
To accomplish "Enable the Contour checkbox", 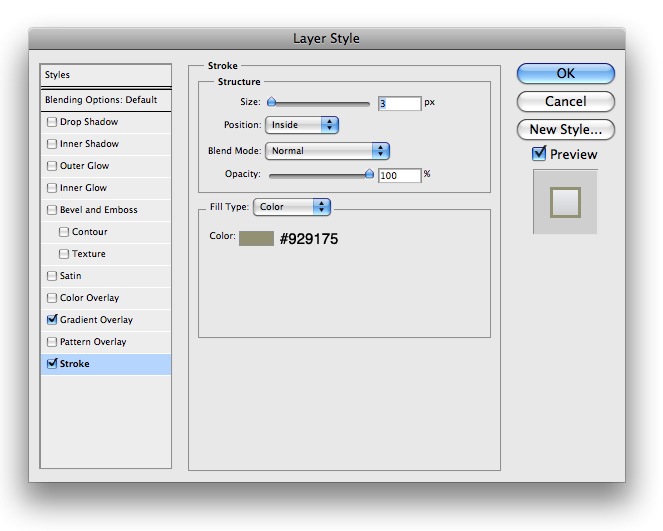I will (x=63, y=232).
